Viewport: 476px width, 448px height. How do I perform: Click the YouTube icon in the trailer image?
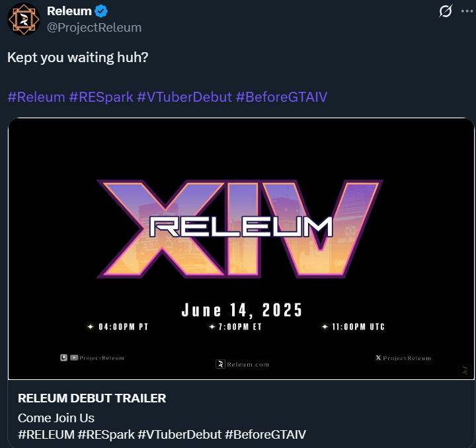click(x=73, y=357)
